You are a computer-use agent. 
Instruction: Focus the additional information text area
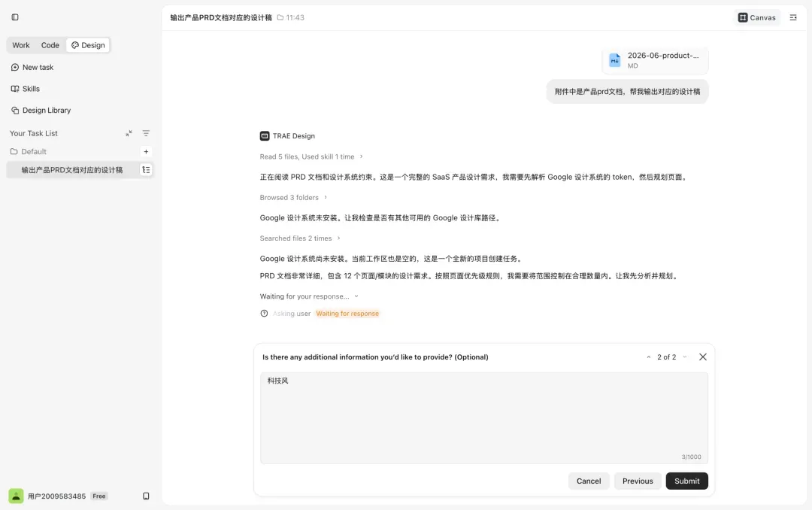(x=483, y=417)
